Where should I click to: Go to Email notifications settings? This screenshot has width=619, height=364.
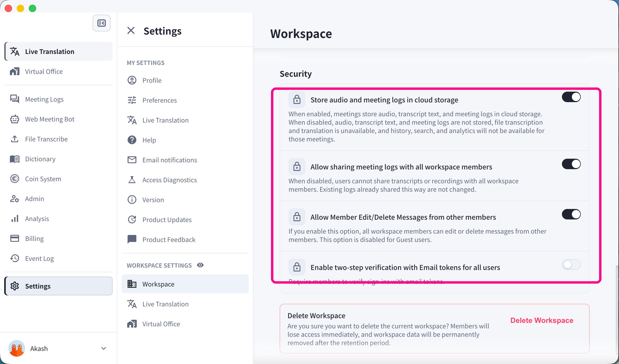(185, 160)
